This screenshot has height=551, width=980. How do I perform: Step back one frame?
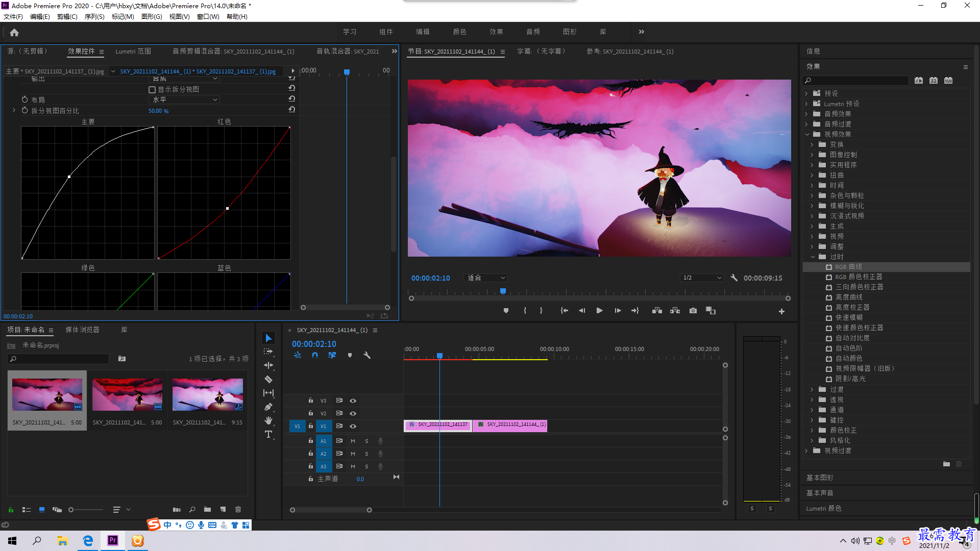point(582,311)
